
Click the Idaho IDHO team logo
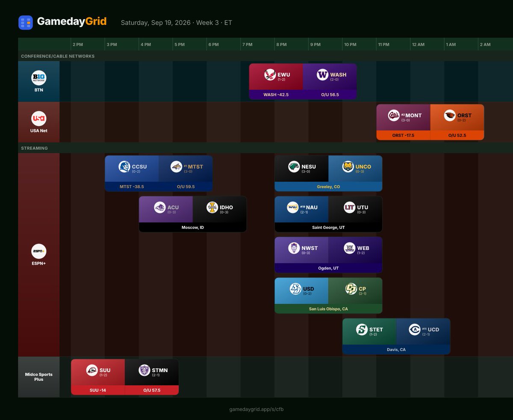212,207
